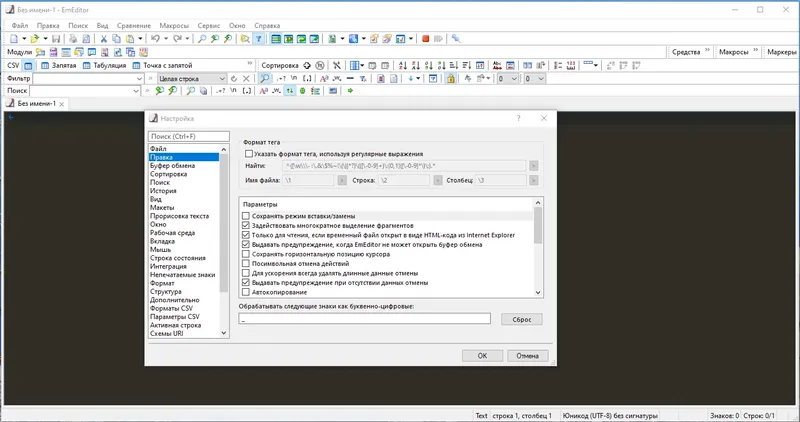Expand the Средства toolbar chevron
This screenshot has height=422, width=800.
[708, 50]
